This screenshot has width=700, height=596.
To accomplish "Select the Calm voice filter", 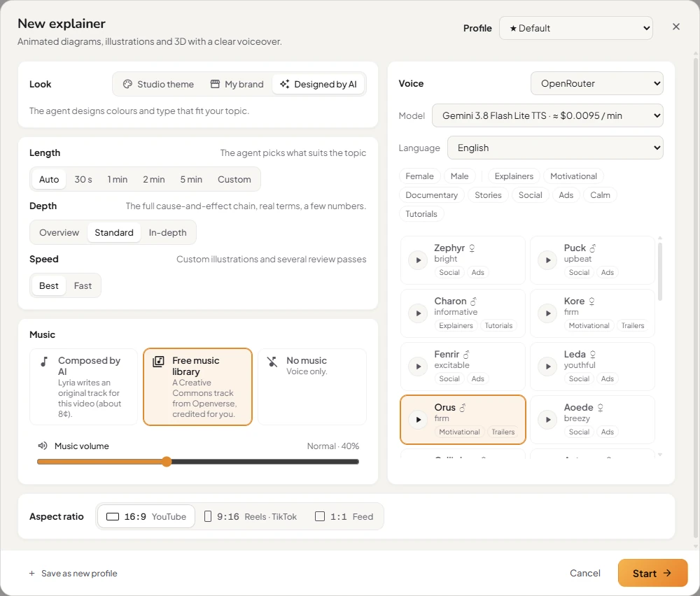I will pyautogui.click(x=600, y=195).
